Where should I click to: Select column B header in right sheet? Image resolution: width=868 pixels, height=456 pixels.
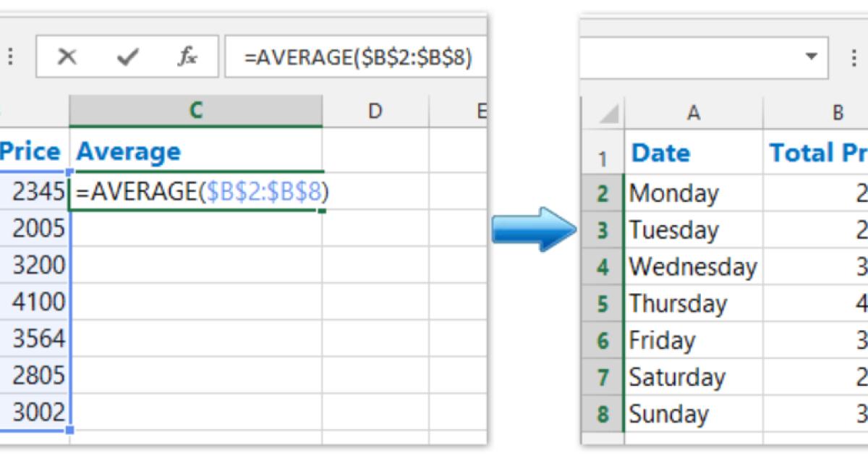838,113
